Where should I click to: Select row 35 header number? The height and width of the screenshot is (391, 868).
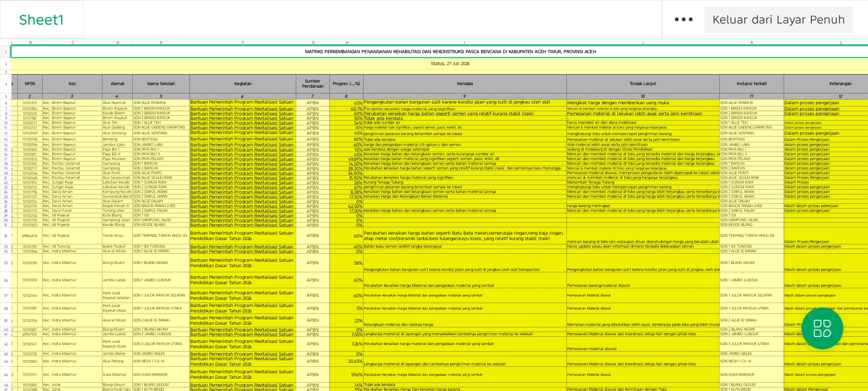point(6,263)
